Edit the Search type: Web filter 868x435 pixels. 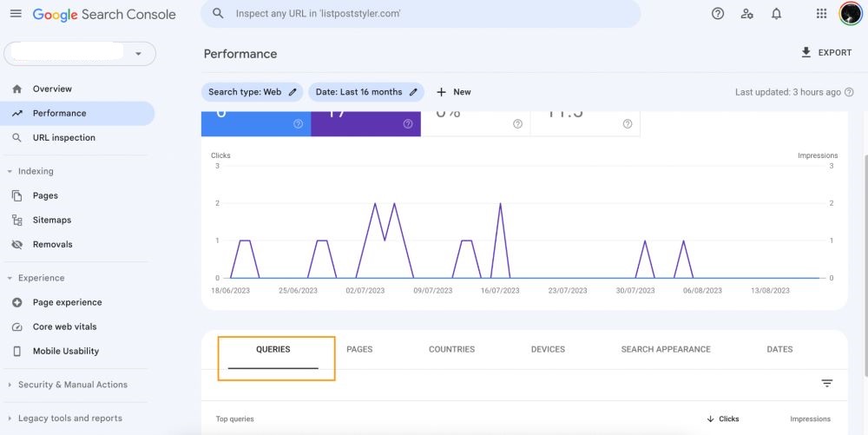click(x=252, y=92)
